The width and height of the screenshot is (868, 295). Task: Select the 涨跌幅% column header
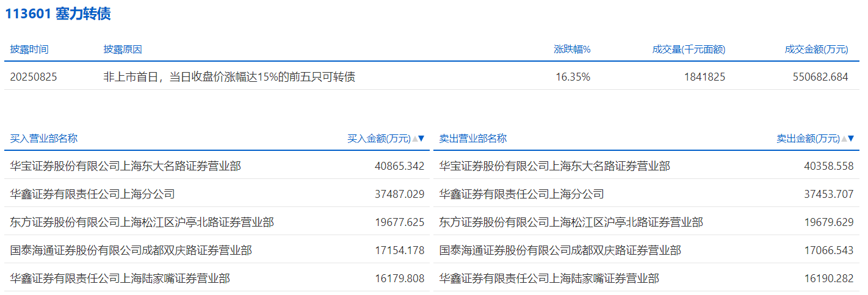click(572, 49)
